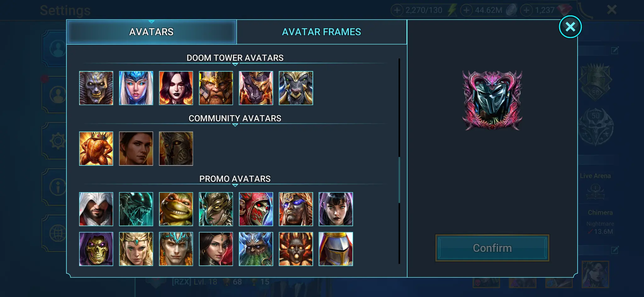The image size is (644, 297).
Task: Add more gems with plus button
Action: point(526,10)
